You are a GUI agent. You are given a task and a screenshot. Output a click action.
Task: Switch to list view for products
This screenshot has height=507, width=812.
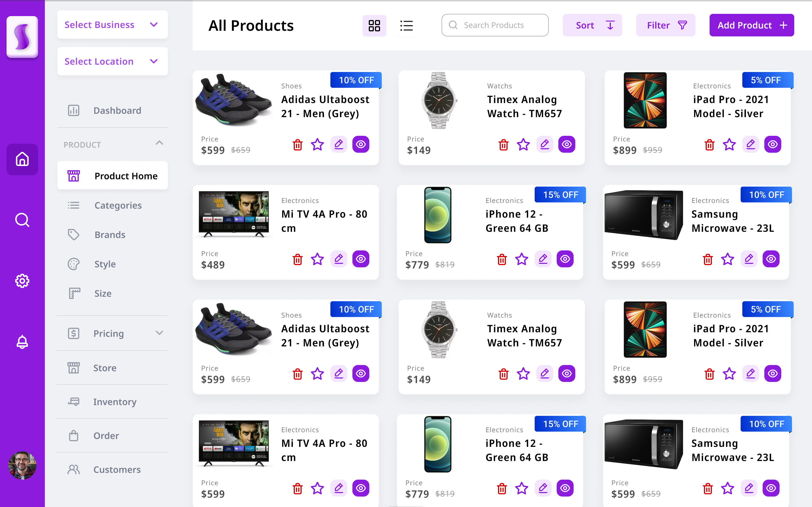[406, 25]
